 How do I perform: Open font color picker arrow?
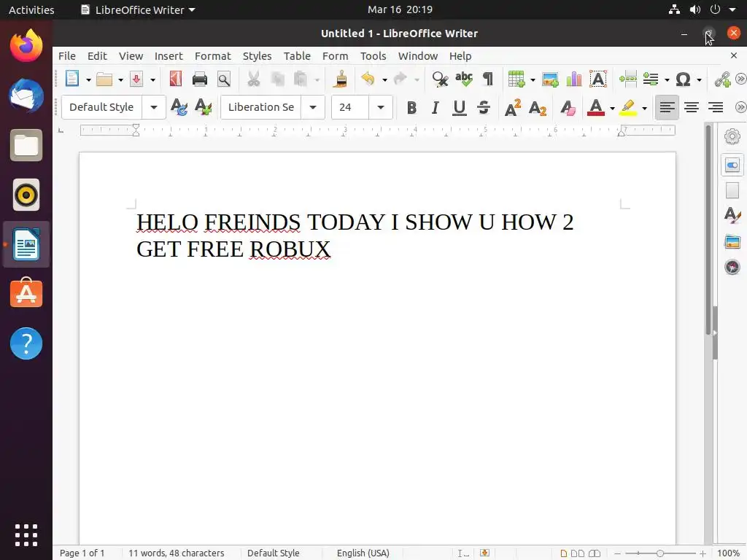612,109
